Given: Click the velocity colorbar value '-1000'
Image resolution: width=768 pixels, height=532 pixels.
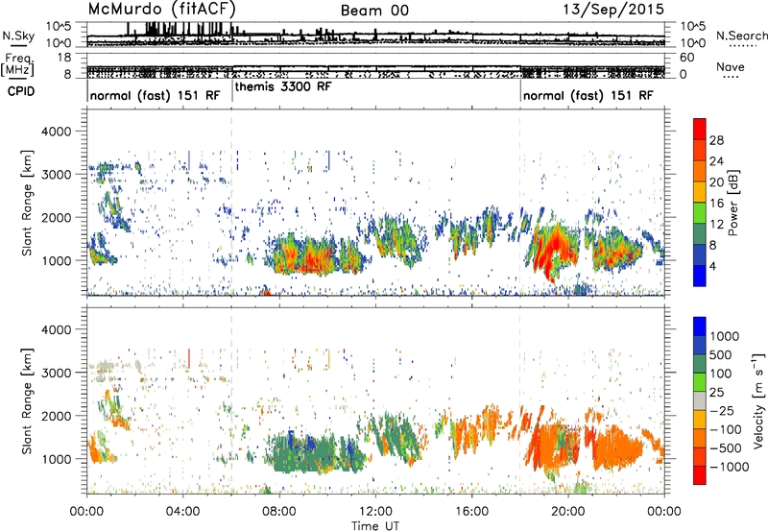Looking at the screenshot, I should coord(730,467).
